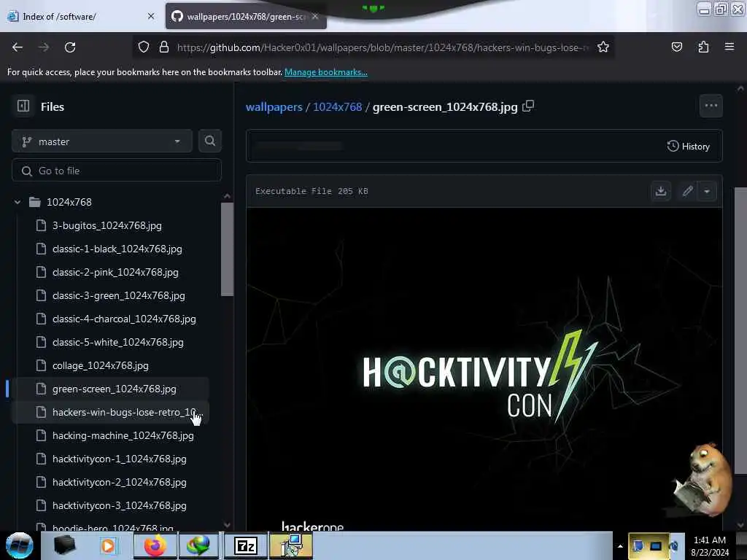
Task: Open hacking-machine_1024x768.jpg file
Action: 123,435
